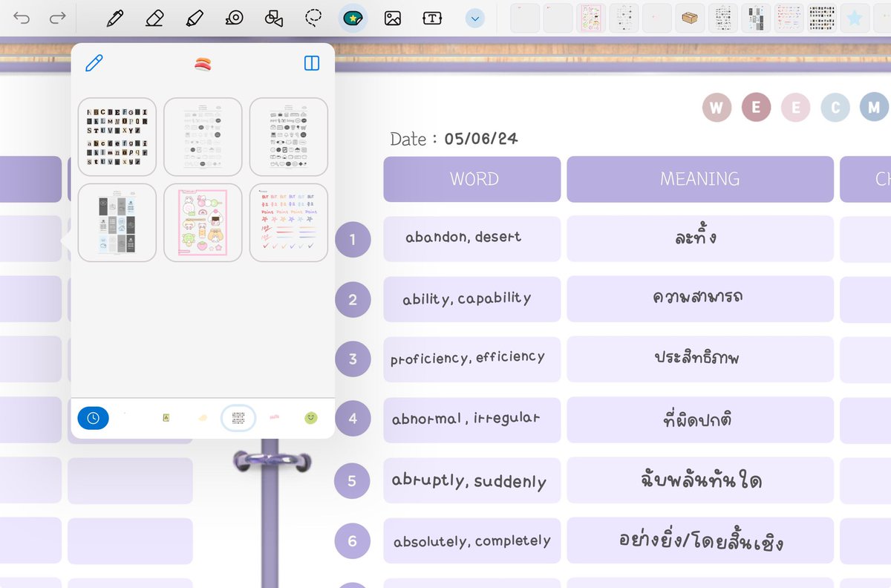
Task: Select the Text box tool
Action: pyautogui.click(x=432, y=18)
